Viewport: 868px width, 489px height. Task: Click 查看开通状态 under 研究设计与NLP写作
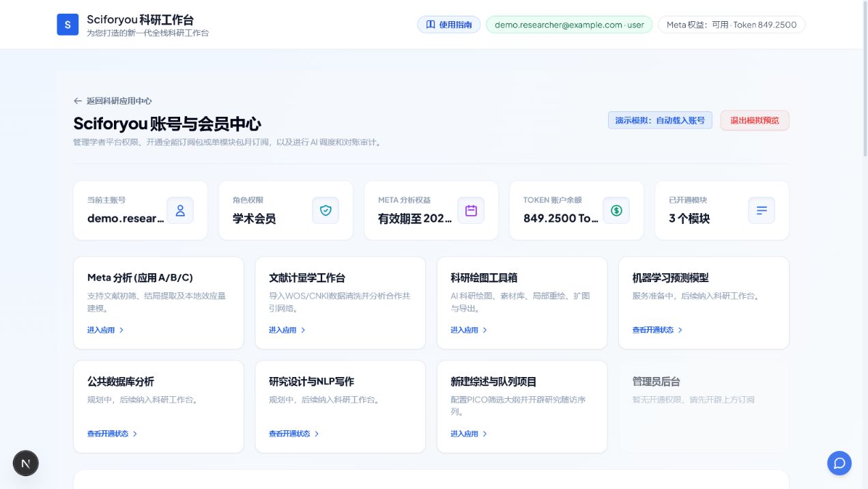289,434
